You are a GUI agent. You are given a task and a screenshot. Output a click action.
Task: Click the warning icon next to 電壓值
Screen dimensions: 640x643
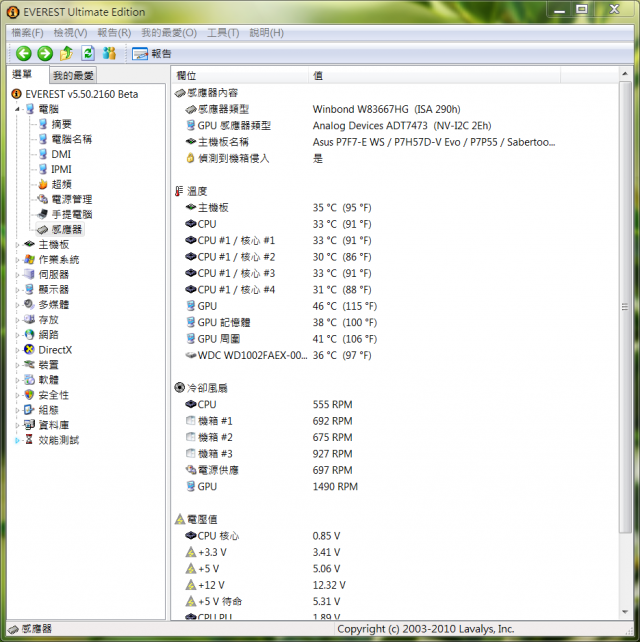(x=180, y=519)
